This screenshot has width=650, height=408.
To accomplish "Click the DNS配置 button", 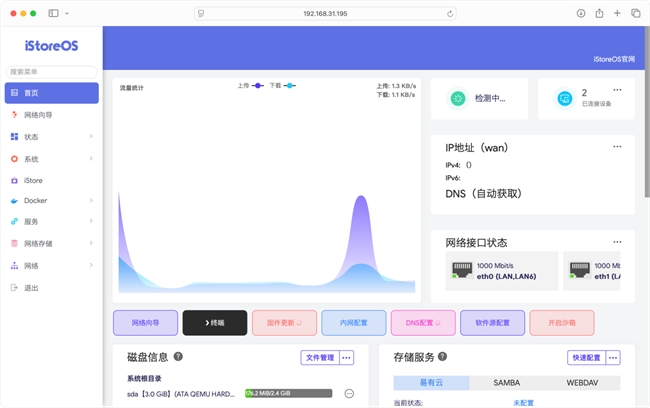I will click(x=423, y=323).
